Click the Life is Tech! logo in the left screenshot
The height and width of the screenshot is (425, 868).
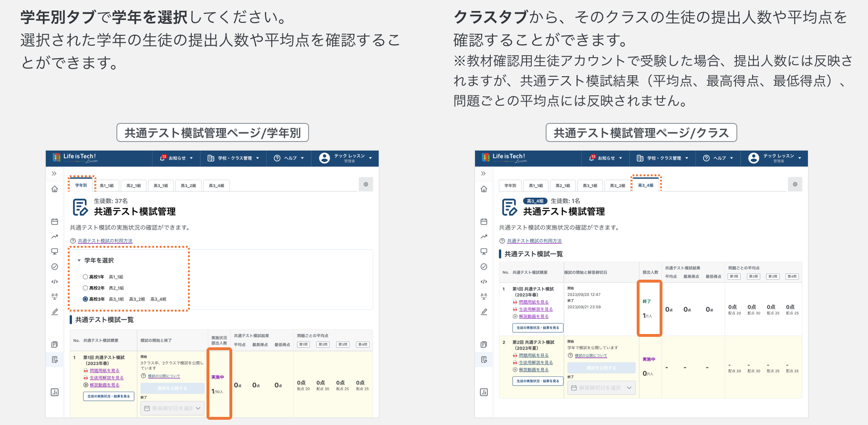(x=75, y=158)
